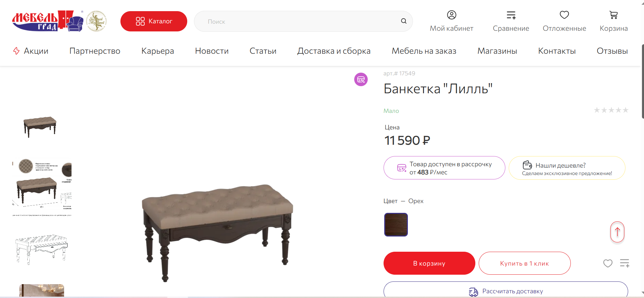Add the banquette to favorites via the heart icon

608,263
